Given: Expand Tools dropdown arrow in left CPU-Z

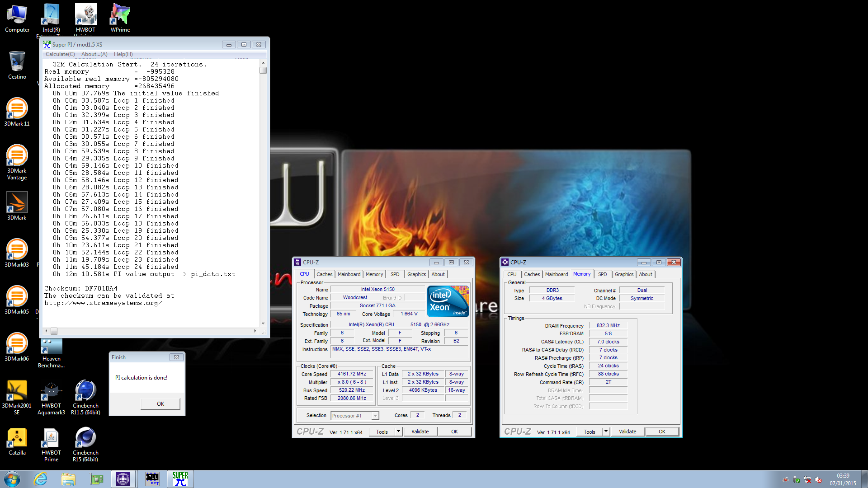Looking at the screenshot, I should click(x=399, y=432).
